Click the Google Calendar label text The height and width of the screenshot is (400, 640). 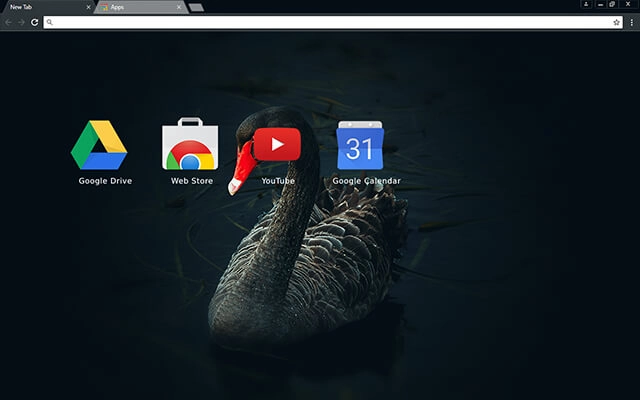(x=367, y=181)
